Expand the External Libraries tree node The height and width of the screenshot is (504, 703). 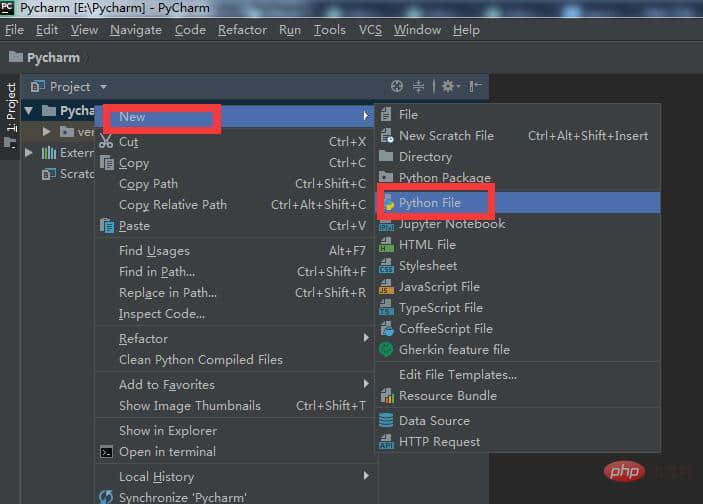coord(29,152)
